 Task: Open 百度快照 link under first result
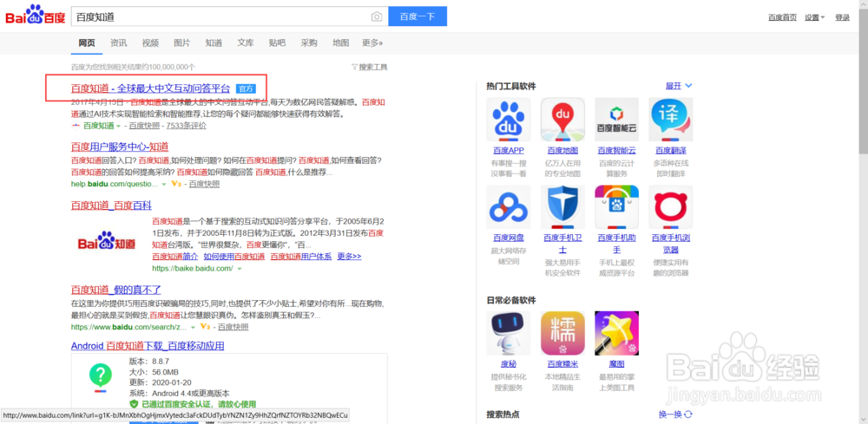(x=144, y=126)
